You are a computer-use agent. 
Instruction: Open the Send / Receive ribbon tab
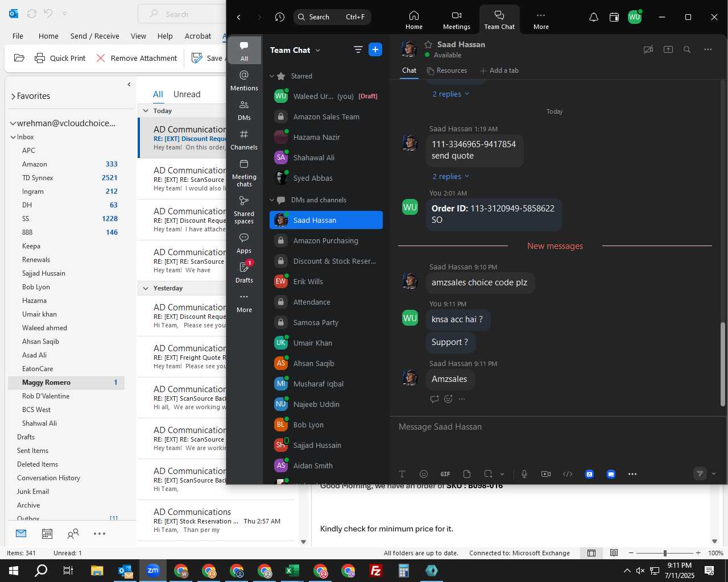coord(94,36)
